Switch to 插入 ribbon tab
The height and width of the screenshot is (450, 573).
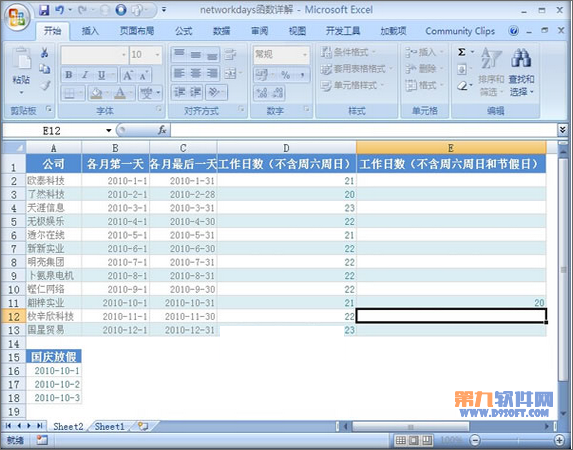coord(90,31)
